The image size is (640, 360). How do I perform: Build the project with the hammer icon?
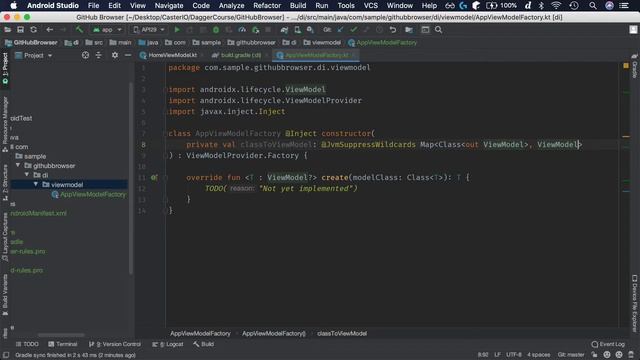pyautogui.click(x=79, y=30)
